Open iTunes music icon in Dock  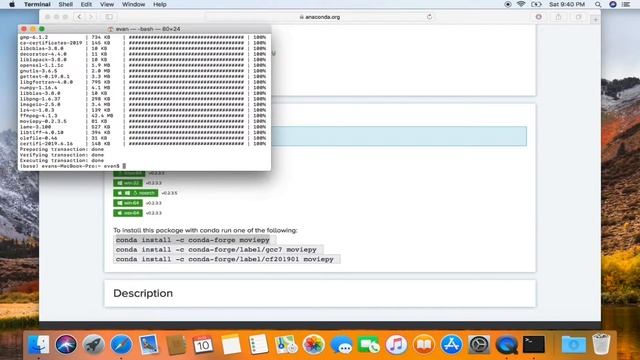(x=396, y=345)
